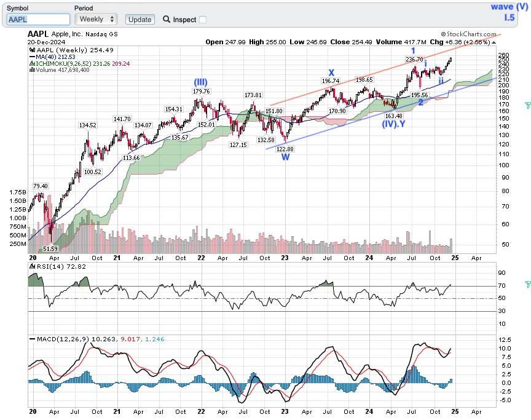Click the 236.70 price label
Image resolution: width=531 pixels, height=420 pixels.
[x=414, y=59]
